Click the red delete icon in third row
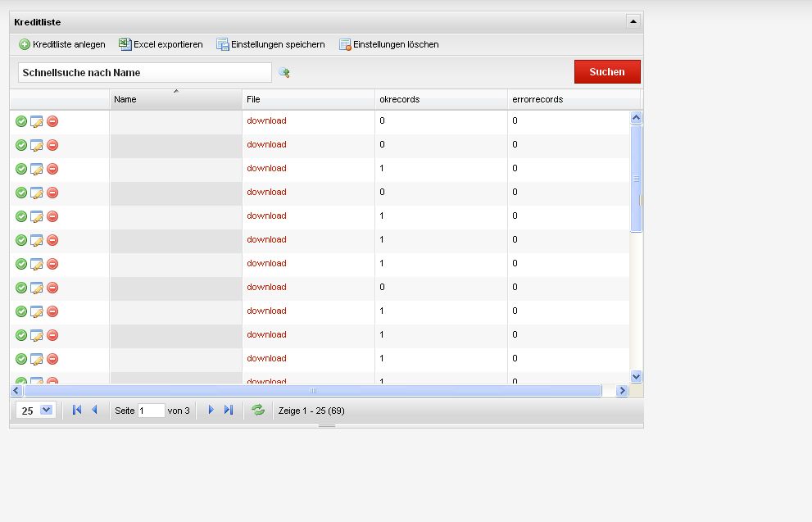This screenshot has width=812, height=522. (52, 169)
